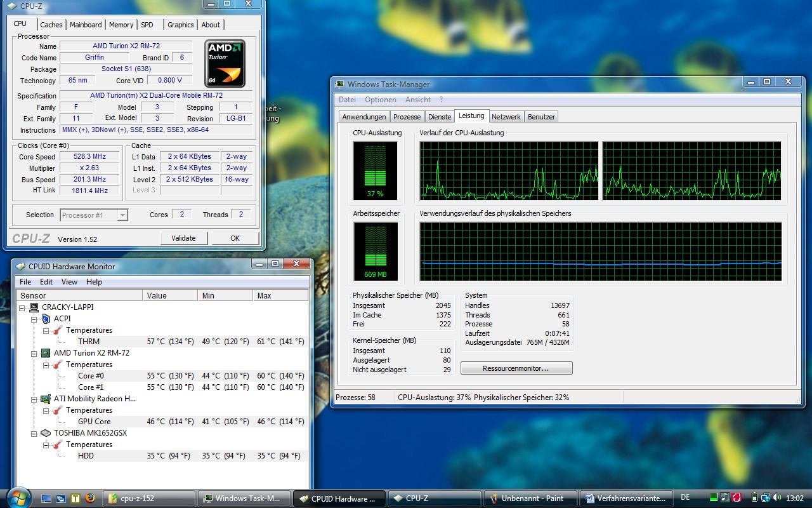812x508 pixels.
Task: Open the Graphics tab in CPU-Z
Action: [180, 25]
